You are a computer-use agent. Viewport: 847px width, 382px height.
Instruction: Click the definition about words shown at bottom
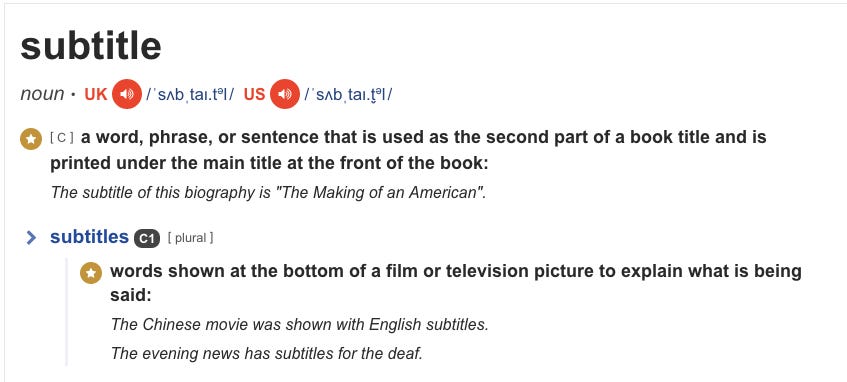point(456,283)
